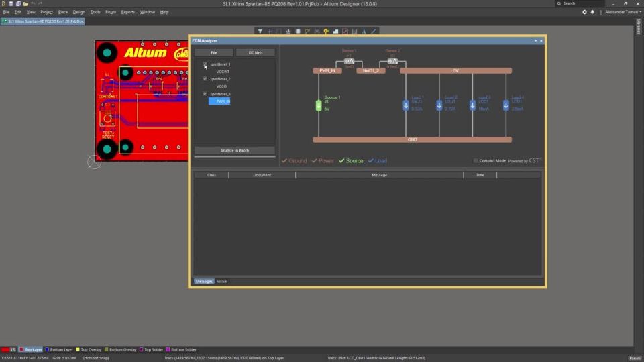Enable the Compact Mode checkbox

pos(476,160)
